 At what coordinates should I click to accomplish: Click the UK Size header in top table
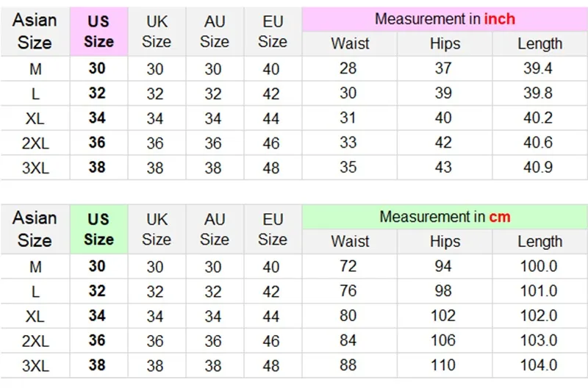[157, 32]
